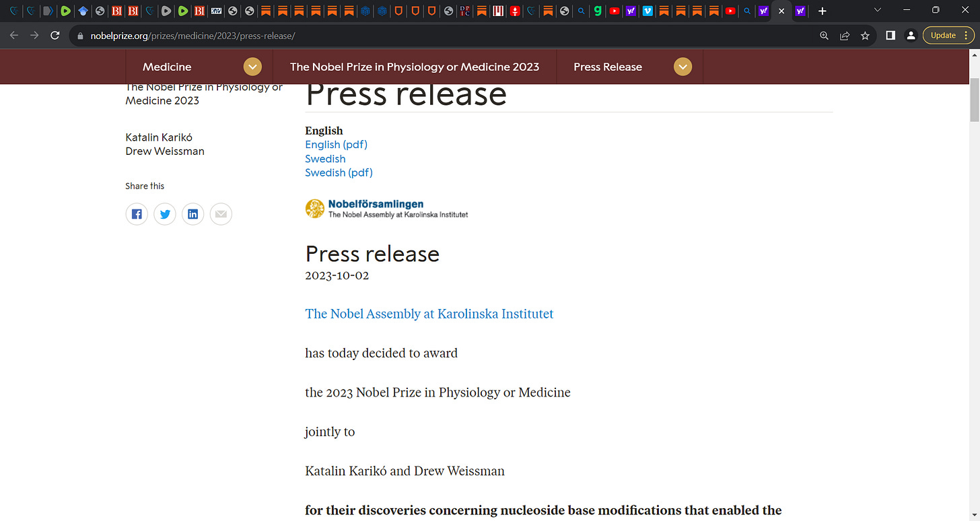The width and height of the screenshot is (980, 521).
Task: Select the Press Release navigation item
Action: (x=608, y=67)
